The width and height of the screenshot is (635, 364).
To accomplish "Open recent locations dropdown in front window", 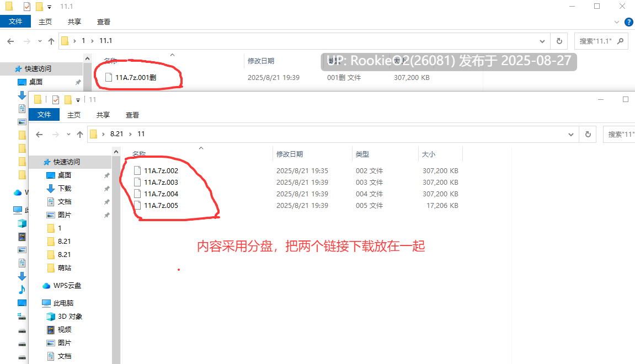I will click(x=68, y=135).
